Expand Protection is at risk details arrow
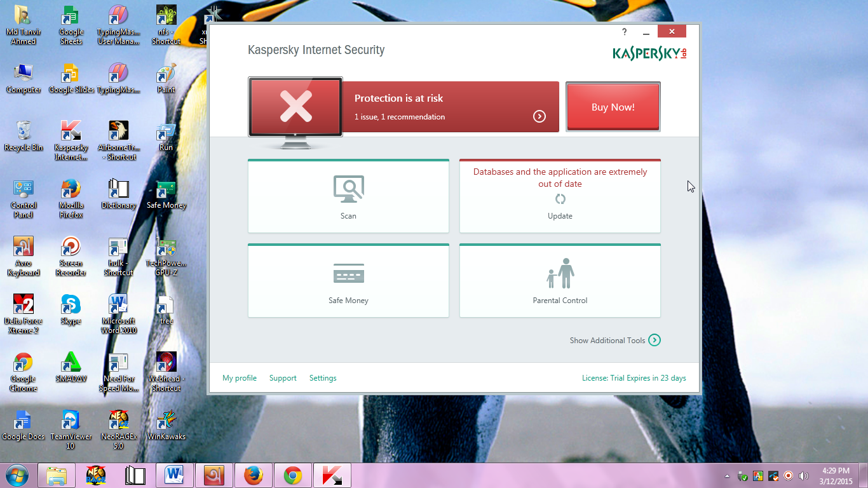This screenshot has height=488, width=868. [x=539, y=116]
